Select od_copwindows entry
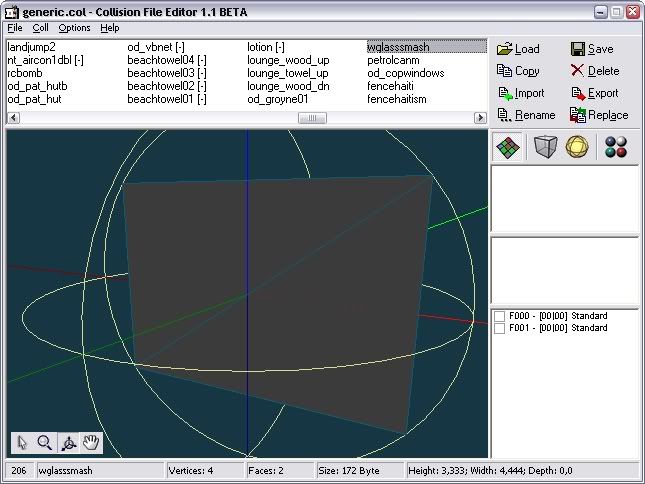 pos(406,73)
